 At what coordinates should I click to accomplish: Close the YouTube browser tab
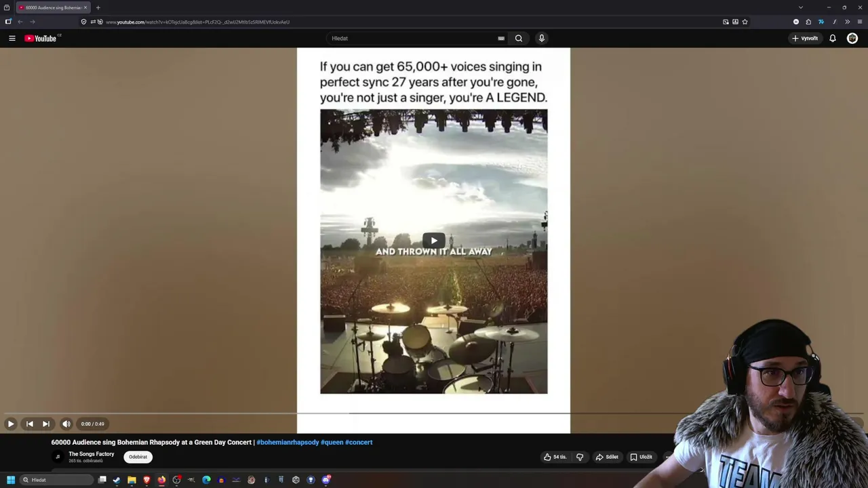pos(85,7)
